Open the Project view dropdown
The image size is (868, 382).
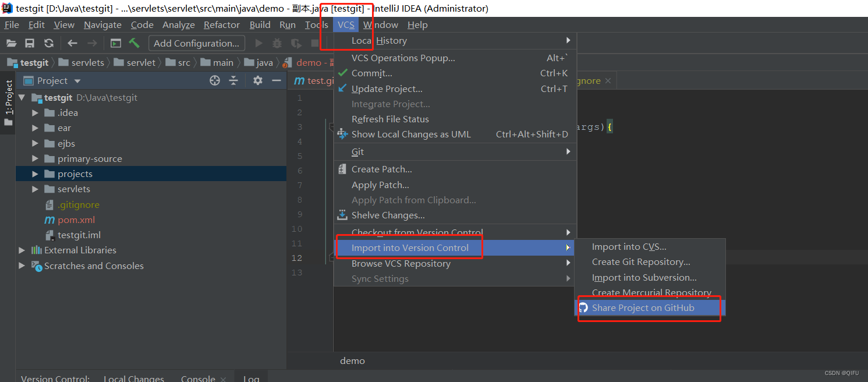[77, 81]
